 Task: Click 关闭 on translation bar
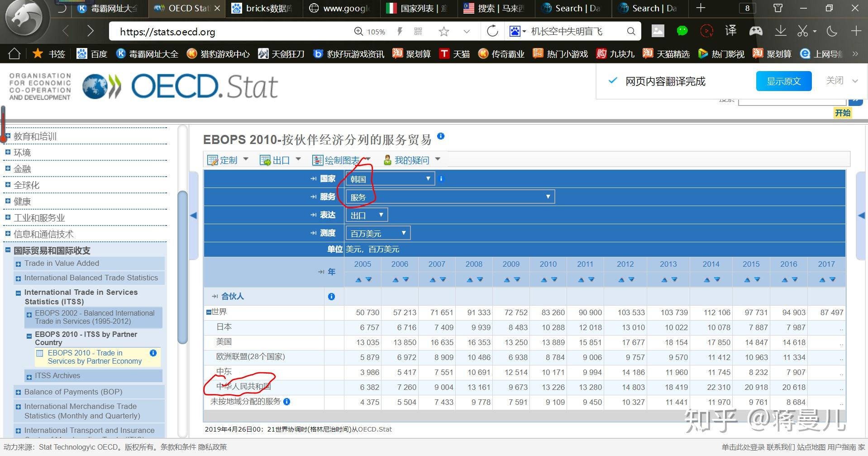coord(835,81)
